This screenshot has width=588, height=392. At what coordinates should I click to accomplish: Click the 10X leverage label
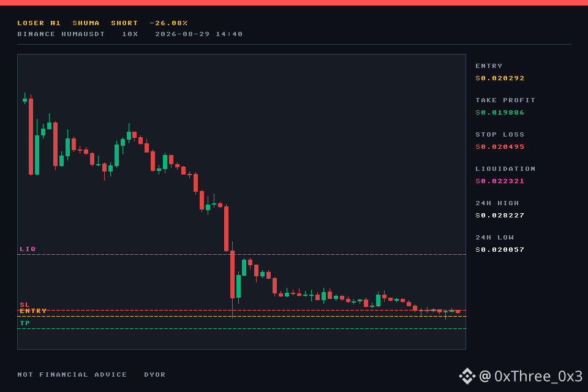coord(130,34)
